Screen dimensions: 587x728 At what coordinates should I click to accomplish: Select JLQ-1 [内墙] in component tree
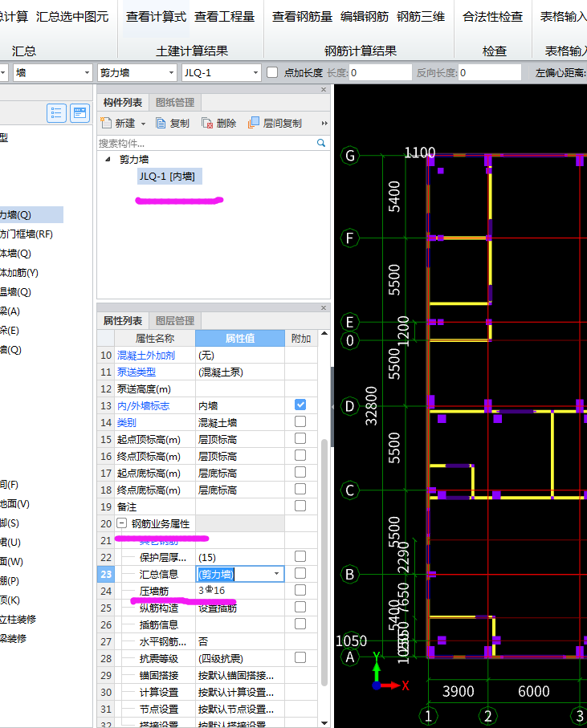168,177
